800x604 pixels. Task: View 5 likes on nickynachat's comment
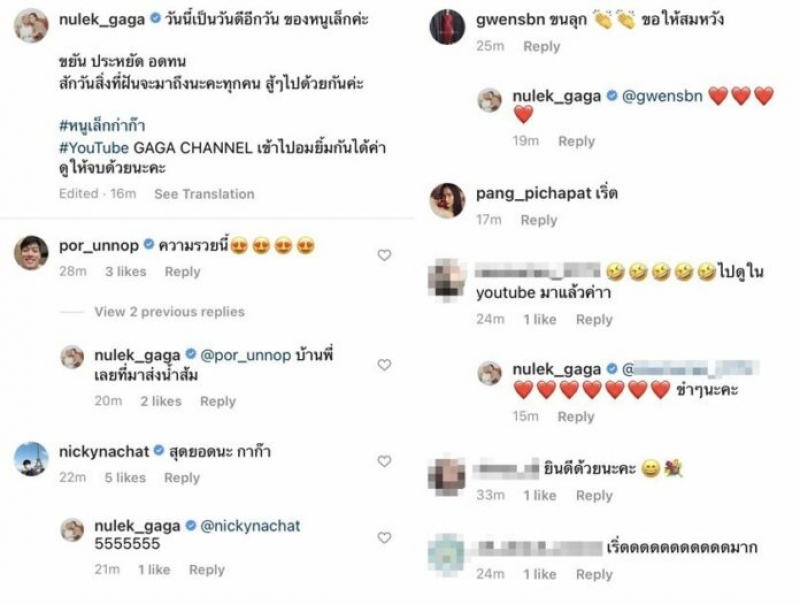(125, 478)
